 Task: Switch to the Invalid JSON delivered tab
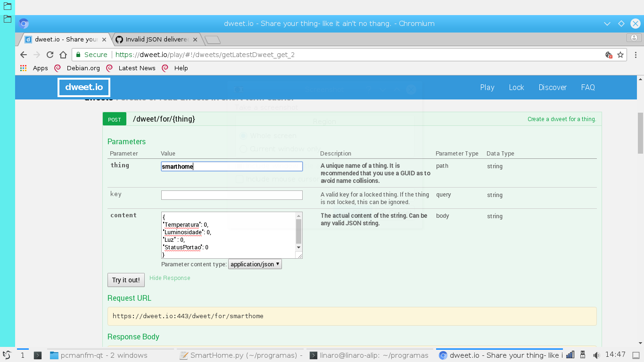156,40
